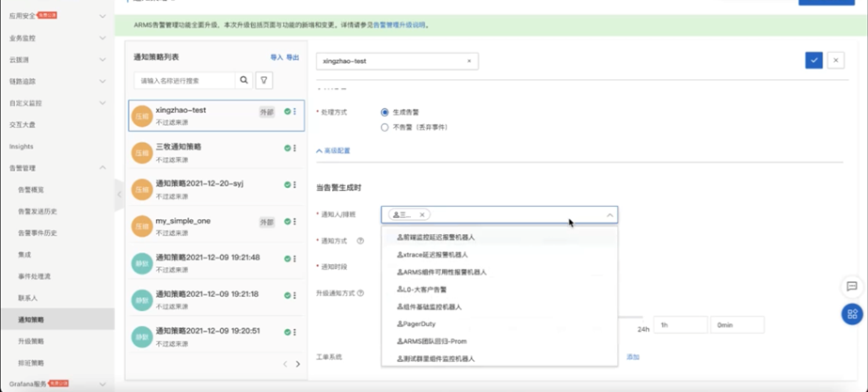
Task: Click help icon next to 通知方式
Action: click(360, 241)
